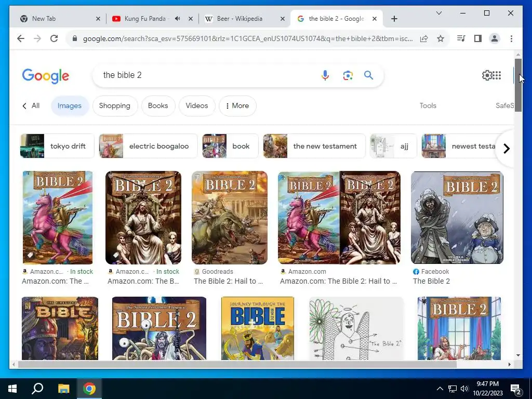Go back to All results
532x399 pixels.
31,105
